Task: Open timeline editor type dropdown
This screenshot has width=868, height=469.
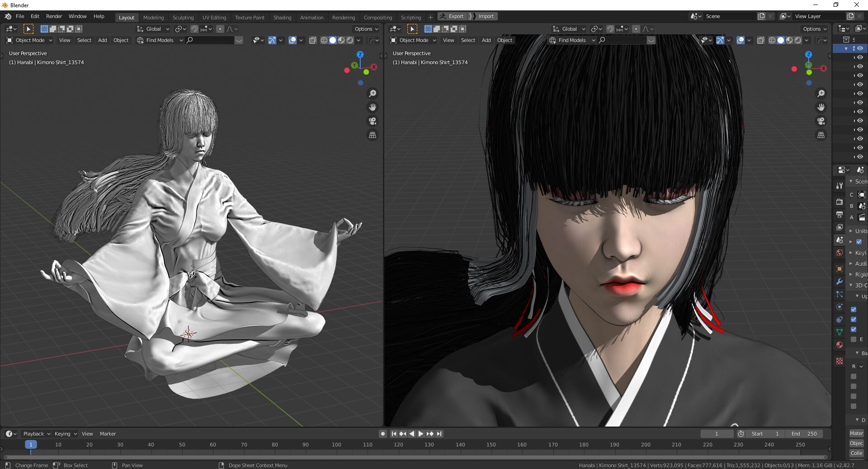Action: [x=11, y=434]
